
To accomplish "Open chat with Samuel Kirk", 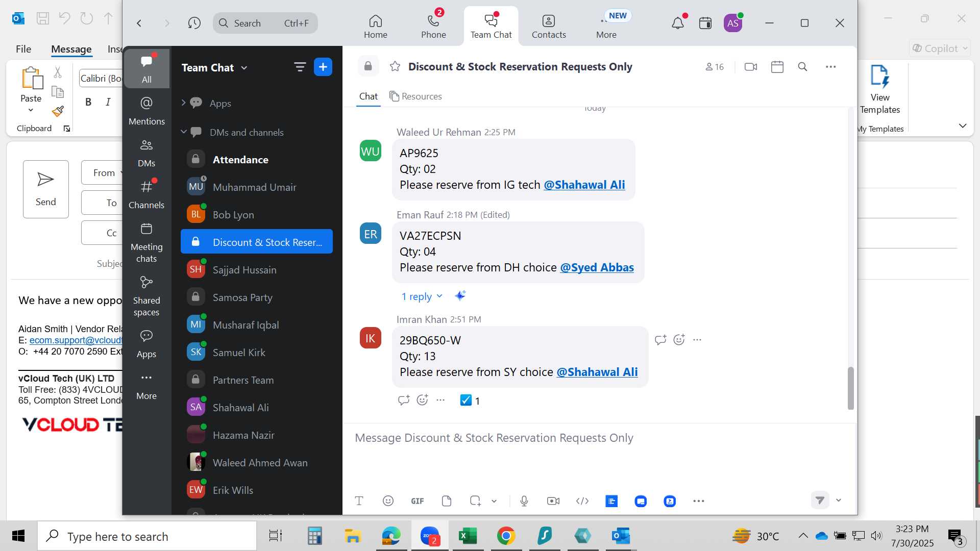I will (x=256, y=353).
